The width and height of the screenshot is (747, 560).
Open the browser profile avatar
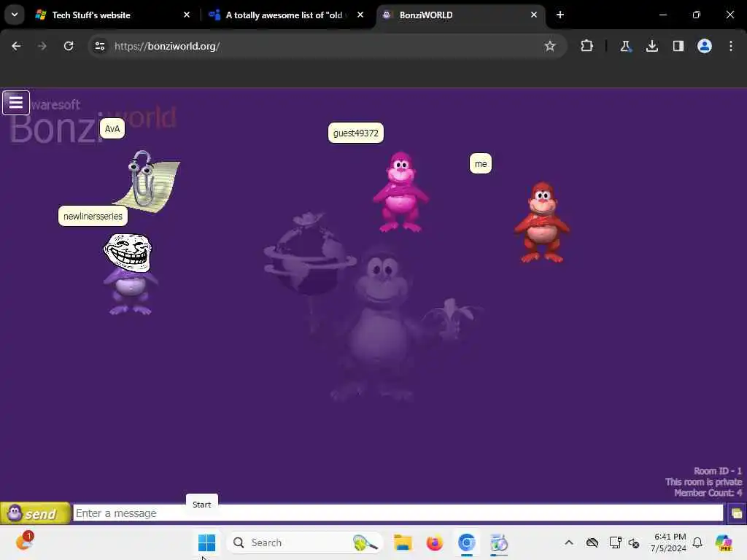(705, 46)
